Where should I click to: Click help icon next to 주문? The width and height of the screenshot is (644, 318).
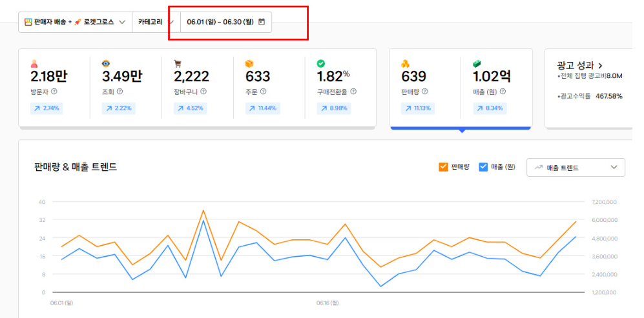(x=264, y=92)
